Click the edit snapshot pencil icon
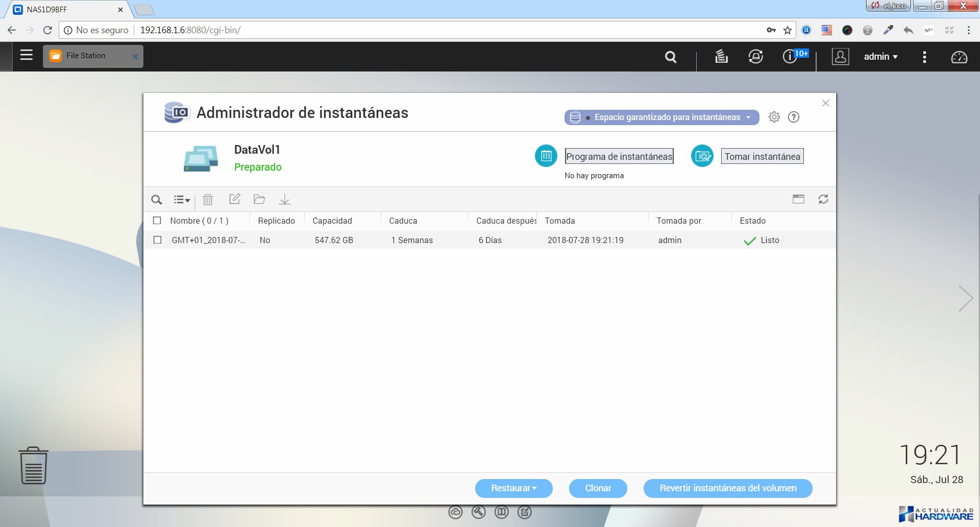Screen dimensions: 980x527 [x=234, y=199]
